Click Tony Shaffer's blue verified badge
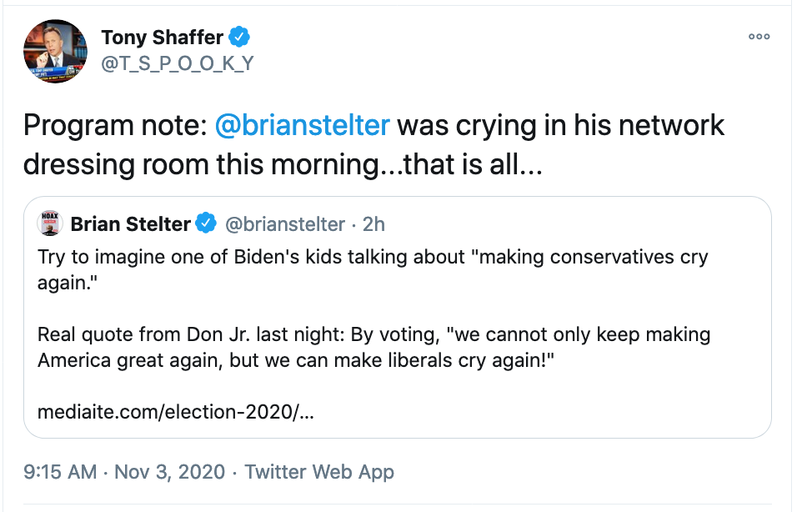Viewport: 812px width, 512px height. pyautogui.click(x=238, y=37)
